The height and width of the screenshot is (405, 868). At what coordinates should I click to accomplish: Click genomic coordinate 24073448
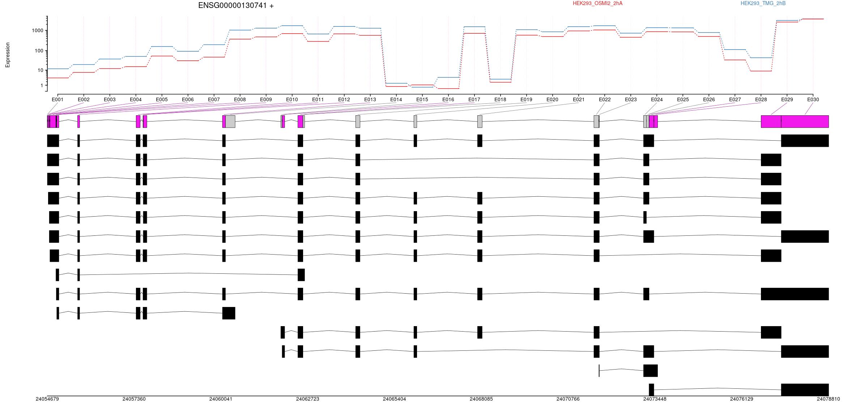pos(655,399)
